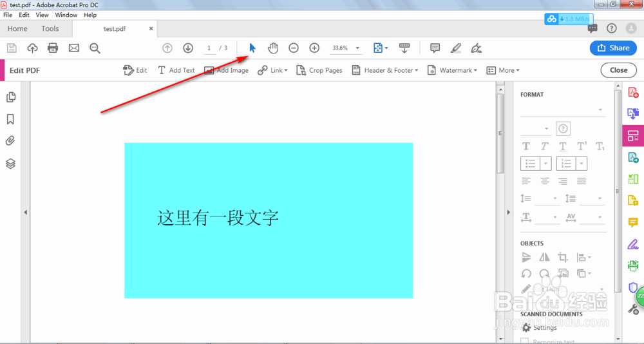Justify text in Format panel
Image resolution: width=644 pixels, height=344 pixels.
click(581, 181)
